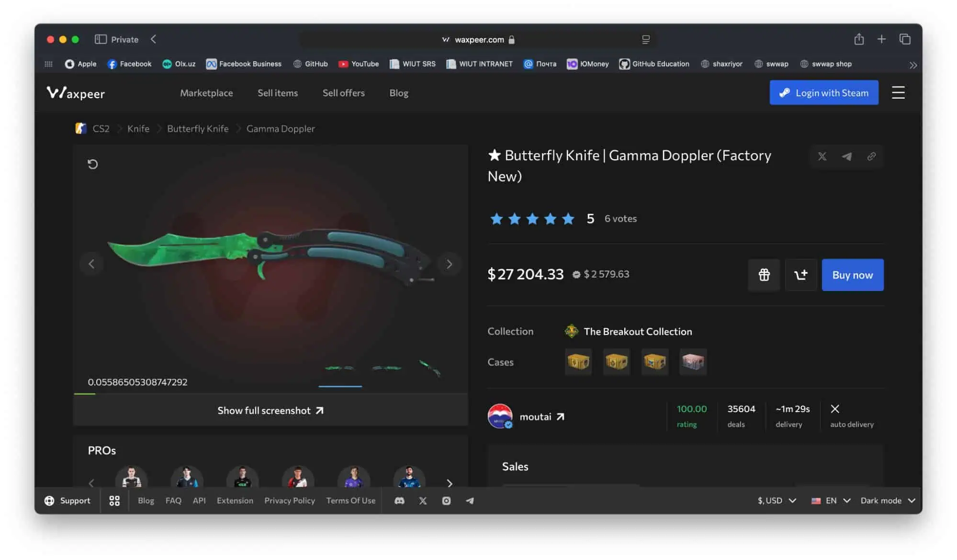The width and height of the screenshot is (957, 560).
Task: Show next knife image with right arrow
Action: tap(449, 264)
